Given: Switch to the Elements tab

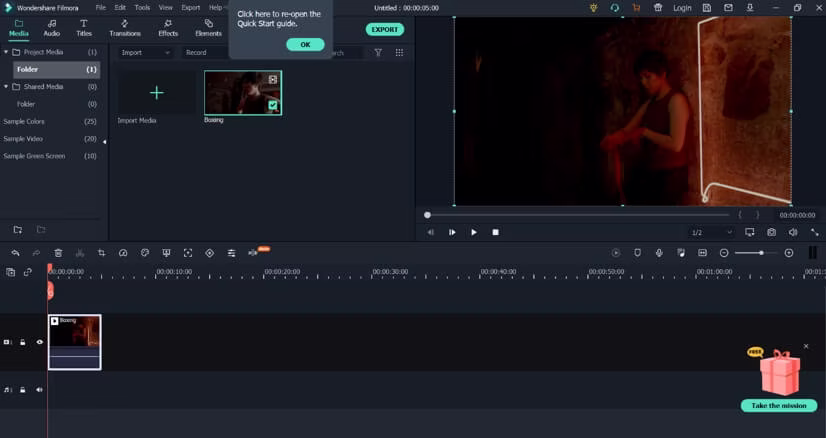Looking at the screenshot, I should pos(208,28).
